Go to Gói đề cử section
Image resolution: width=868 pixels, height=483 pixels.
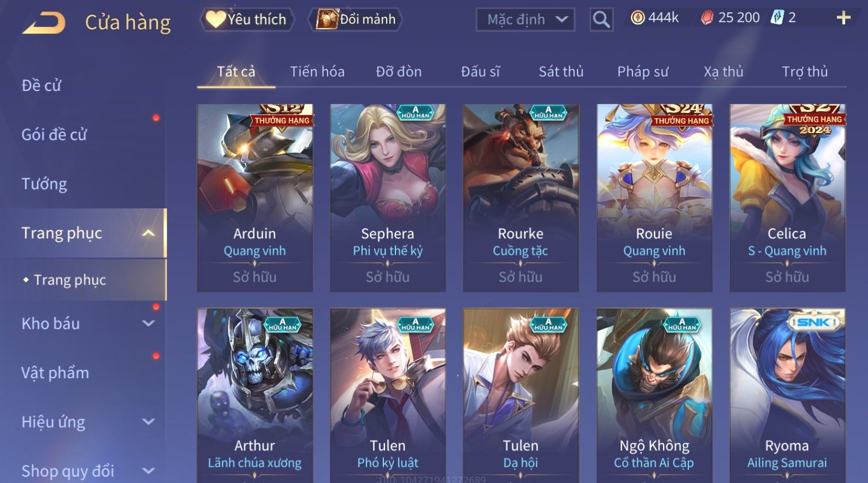54,135
